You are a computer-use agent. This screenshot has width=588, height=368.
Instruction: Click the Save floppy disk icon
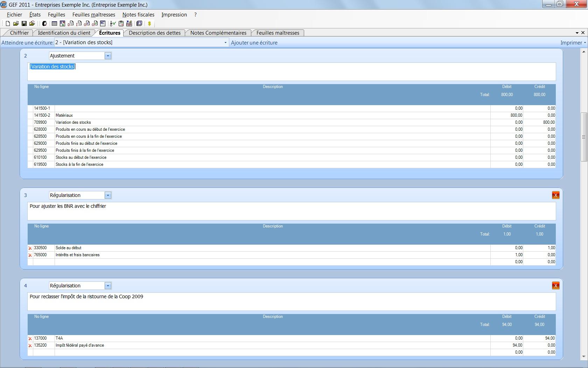(x=24, y=23)
